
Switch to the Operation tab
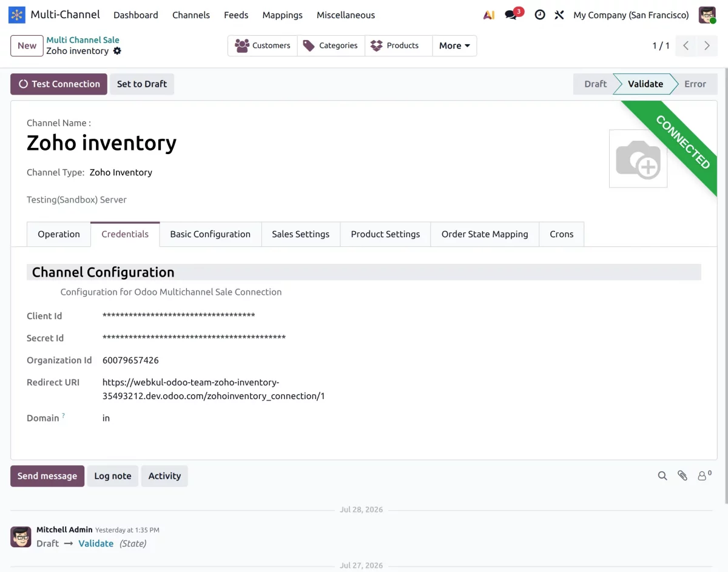click(59, 234)
